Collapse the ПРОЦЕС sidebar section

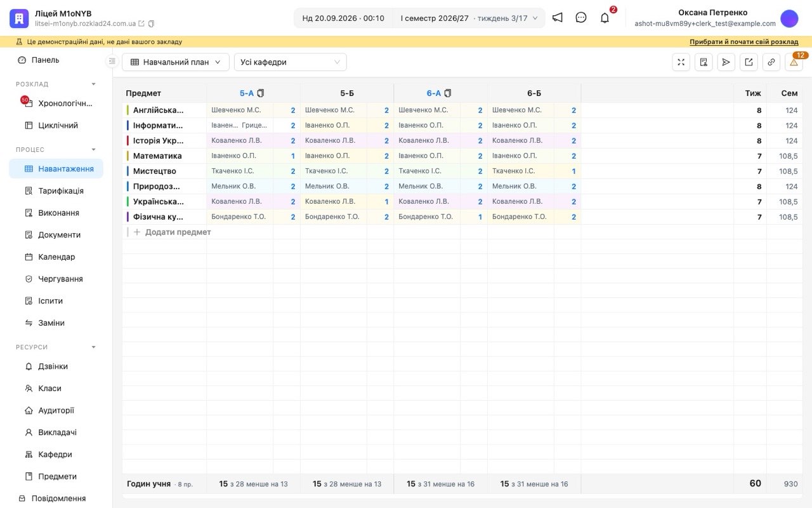pyautogui.click(x=94, y=149)
